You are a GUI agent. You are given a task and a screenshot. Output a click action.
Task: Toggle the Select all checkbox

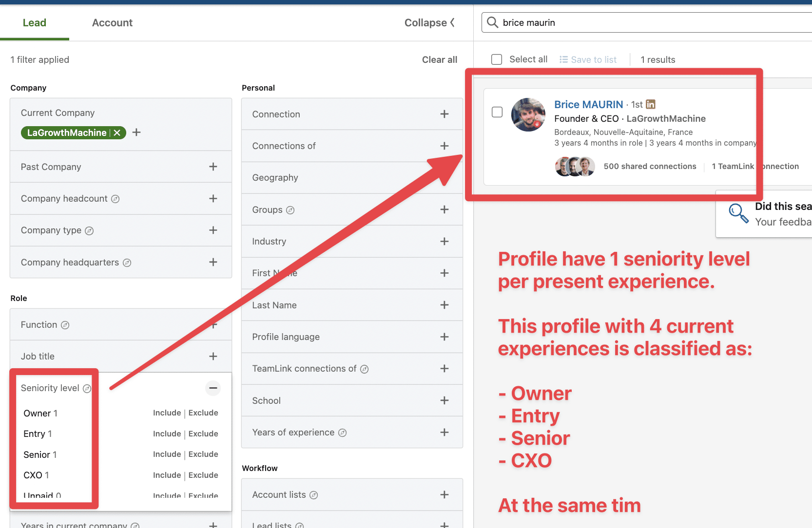click(x=497, y=59)
